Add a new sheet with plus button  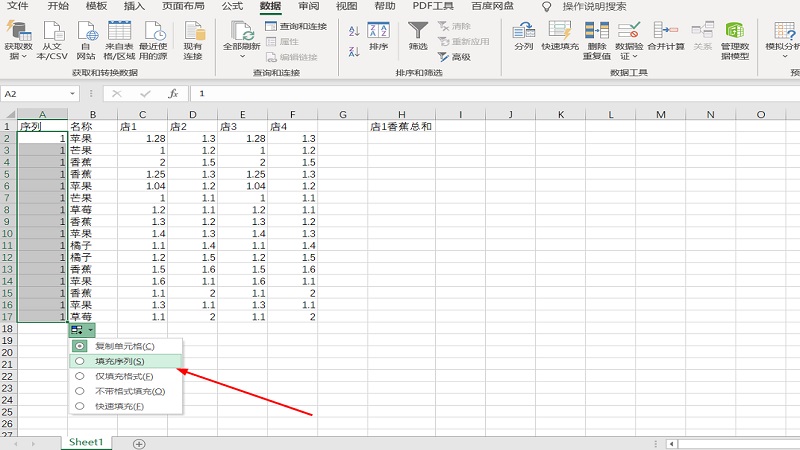tap(139, 442)
